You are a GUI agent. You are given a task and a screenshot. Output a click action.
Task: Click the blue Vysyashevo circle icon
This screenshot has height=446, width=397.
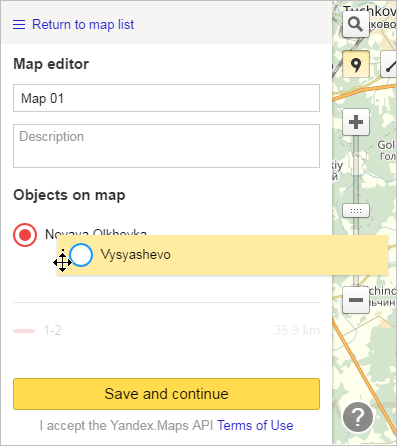coord(81,255)
